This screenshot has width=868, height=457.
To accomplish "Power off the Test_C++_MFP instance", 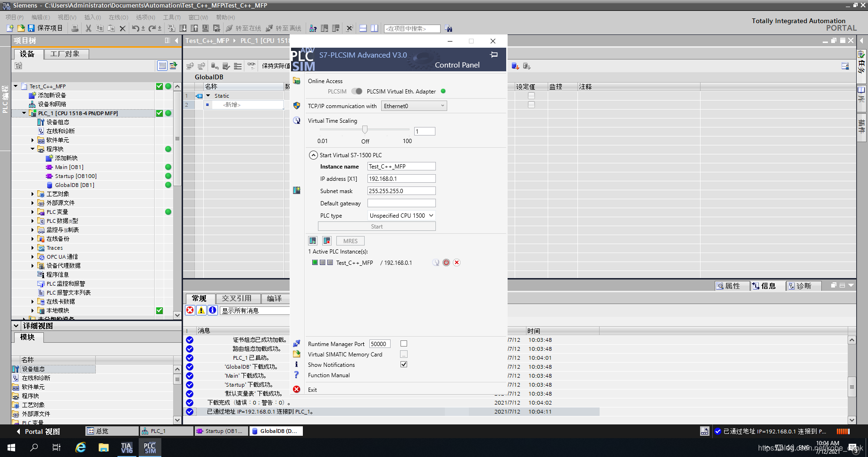I will point(446,262).
